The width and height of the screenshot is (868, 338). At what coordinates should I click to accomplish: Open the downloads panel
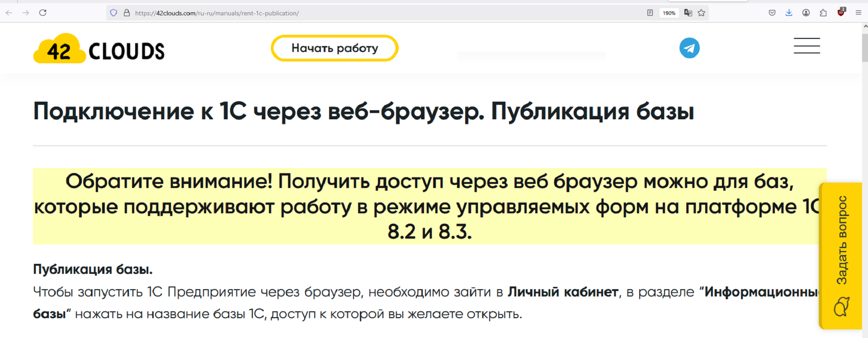[x=789, y=13]
